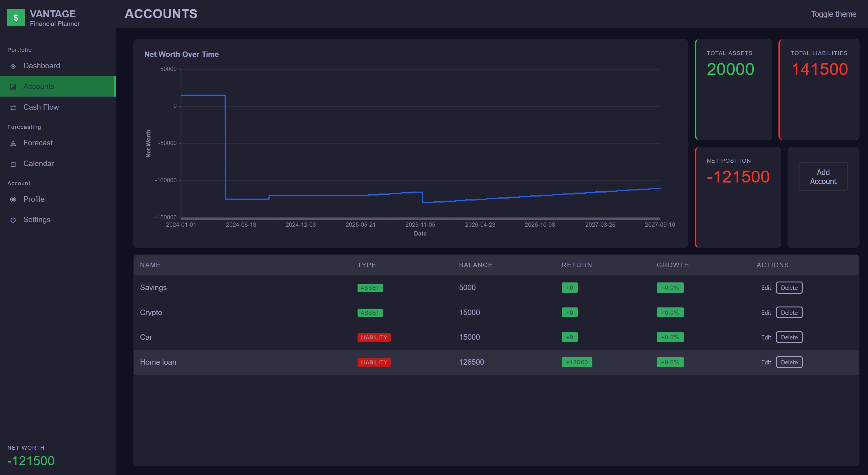Edit the Savings account
The image size is (868, 475).
pos(766,288)
